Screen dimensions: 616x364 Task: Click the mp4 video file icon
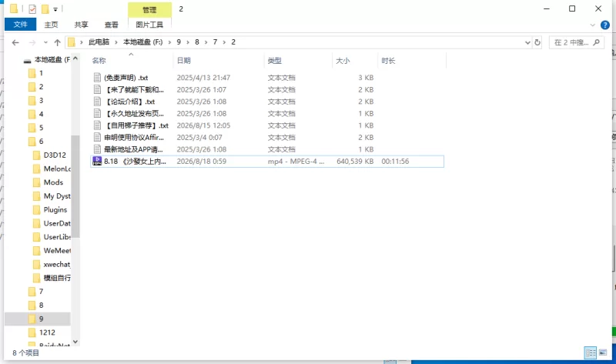(97, 161)
